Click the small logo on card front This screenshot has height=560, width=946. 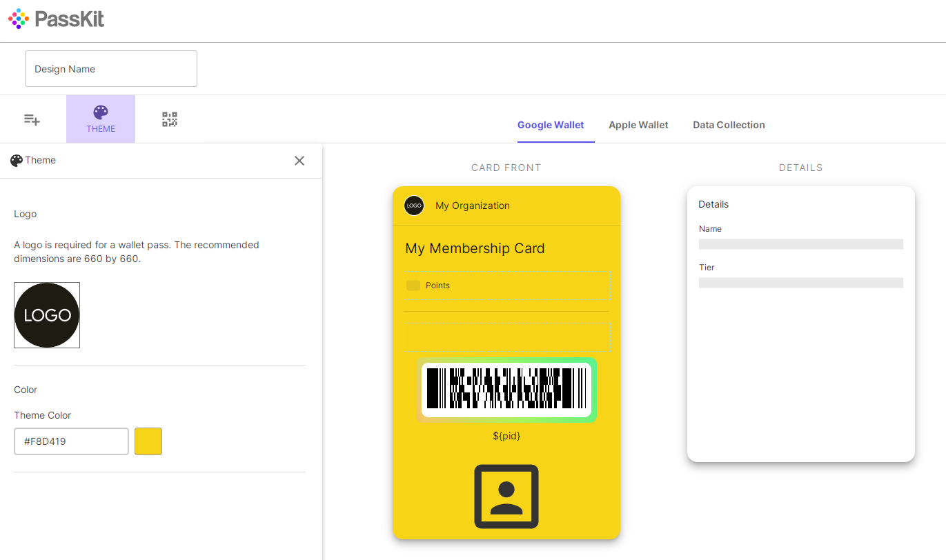click(414, 206)
